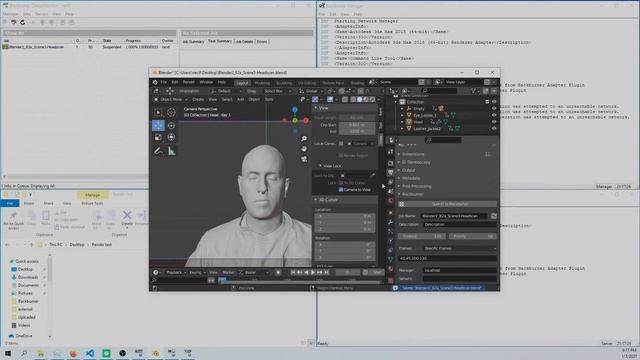Expand the Metadata panel
This screenshot has width=640, height=360.
(x=411, y=178)
